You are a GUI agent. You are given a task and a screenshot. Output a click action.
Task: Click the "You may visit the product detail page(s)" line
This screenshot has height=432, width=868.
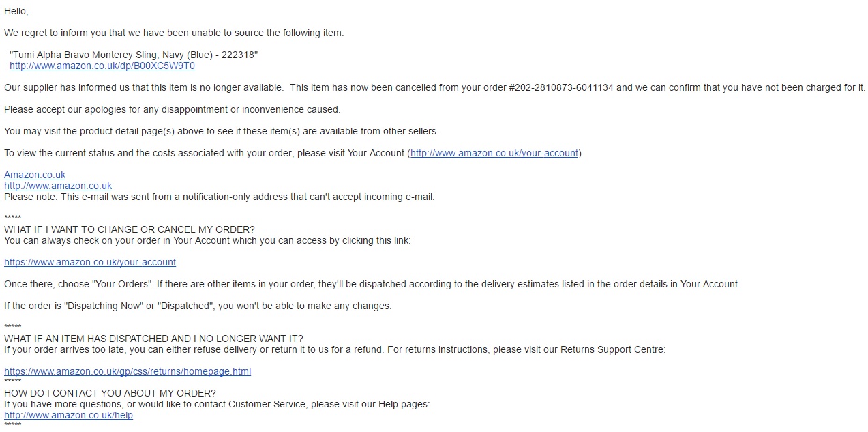click(x=221, y=131)
